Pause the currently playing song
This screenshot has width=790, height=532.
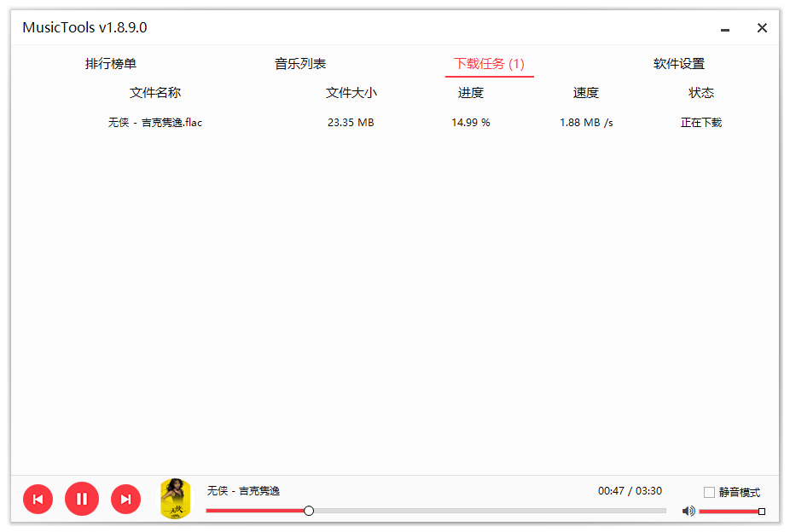82,499
